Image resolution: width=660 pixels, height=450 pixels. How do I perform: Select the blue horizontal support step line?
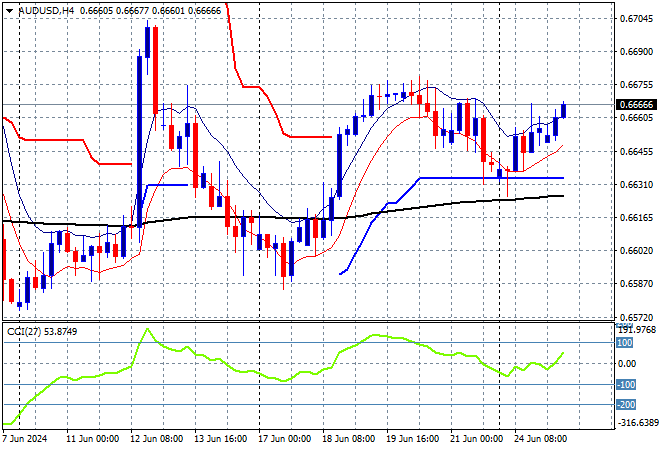pyautogui.click(x=480, y=178)
